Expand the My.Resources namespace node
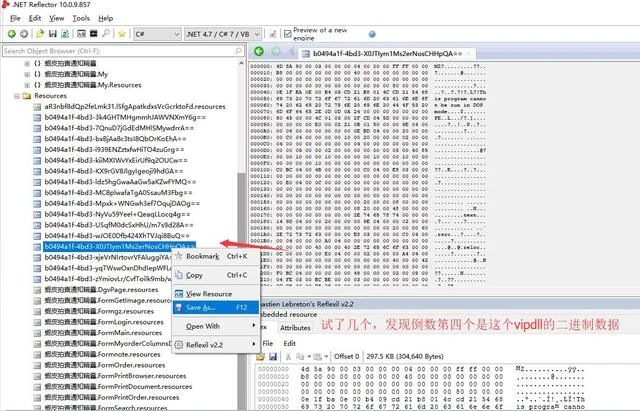 (27, 85)
